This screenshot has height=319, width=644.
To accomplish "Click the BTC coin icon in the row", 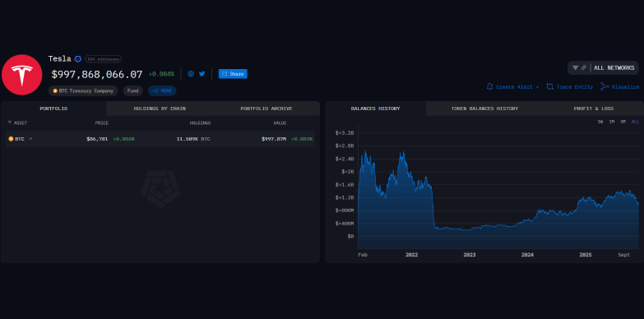I will coord(11,139).
